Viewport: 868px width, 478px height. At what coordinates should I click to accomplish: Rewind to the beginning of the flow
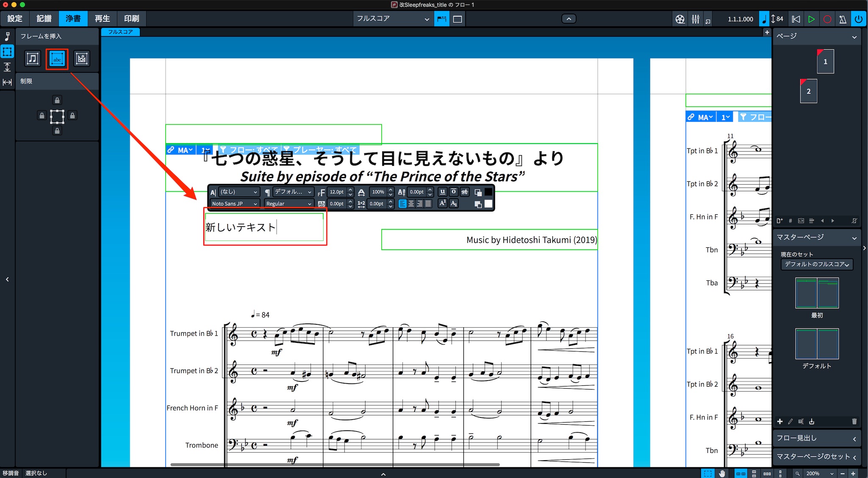pyautogui.click(x=796, y=19)
